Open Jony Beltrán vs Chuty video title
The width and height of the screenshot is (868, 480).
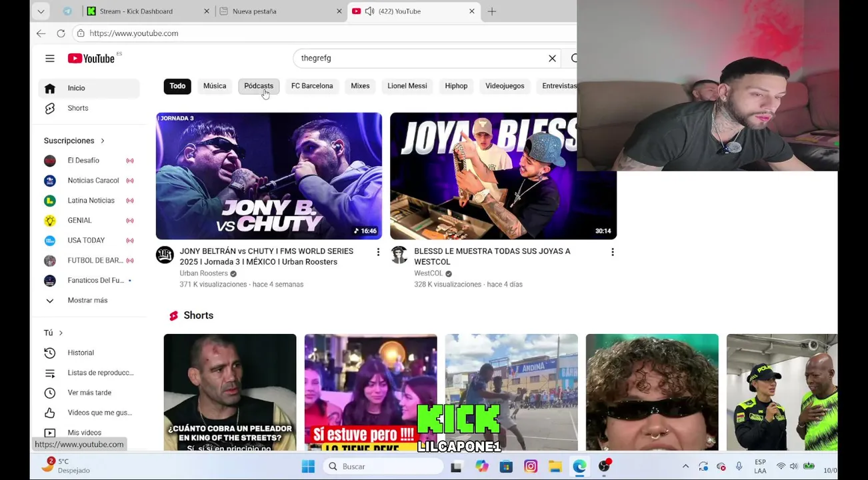tap(267, 257)
